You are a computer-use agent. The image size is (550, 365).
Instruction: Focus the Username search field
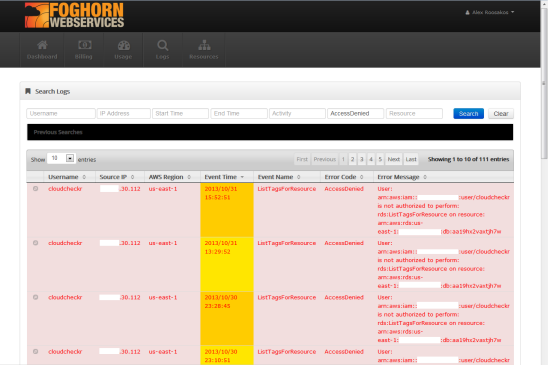tap(61, 114)
